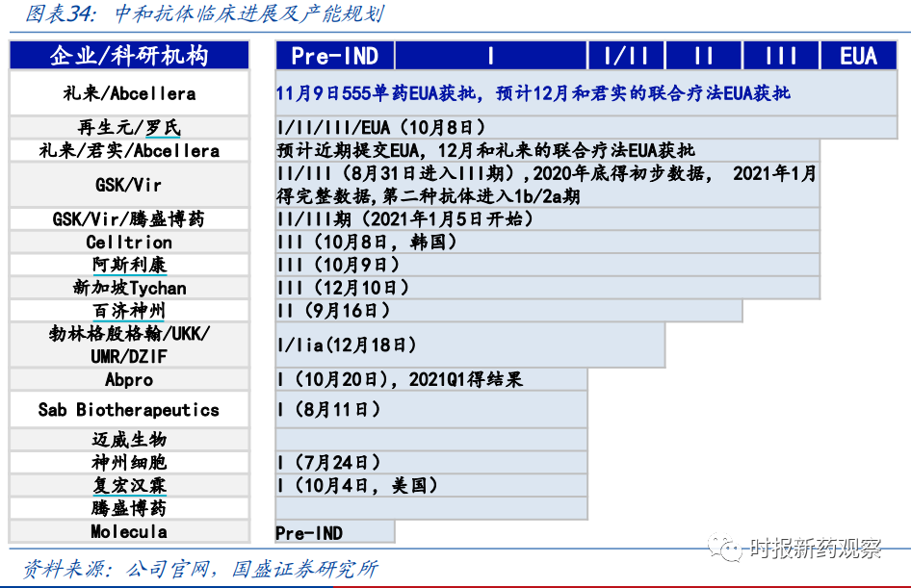Image resolution: width=911 pixels, height=588 pixels.
Task: Click the Celltrion company cell
Action: pyautogui.click(x=129, y=243)
